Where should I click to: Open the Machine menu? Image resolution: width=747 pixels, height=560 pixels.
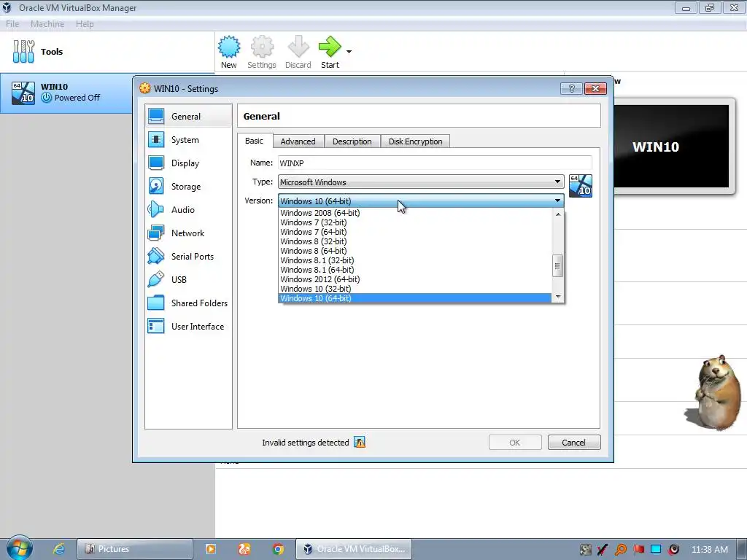pyautogui.click(x=47, y=24)
